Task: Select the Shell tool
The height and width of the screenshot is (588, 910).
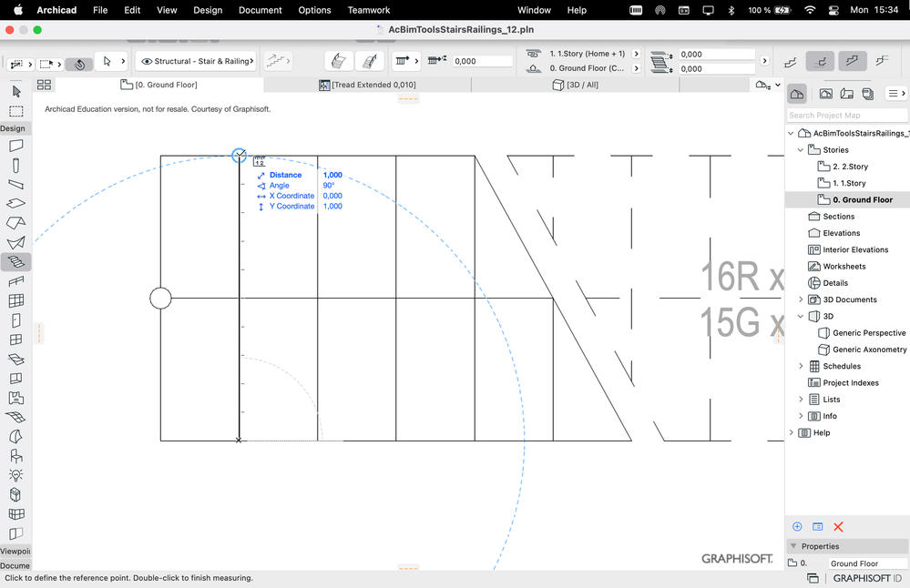Action: (15, 242)
